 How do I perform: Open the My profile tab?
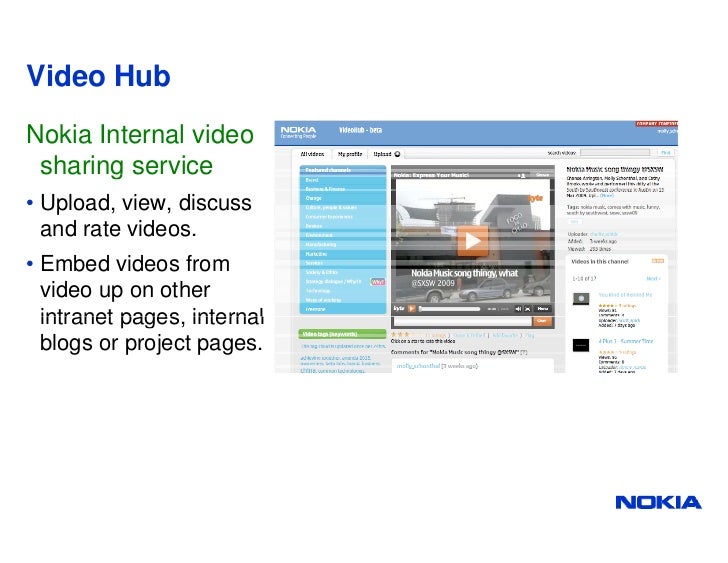pos(350,154)
